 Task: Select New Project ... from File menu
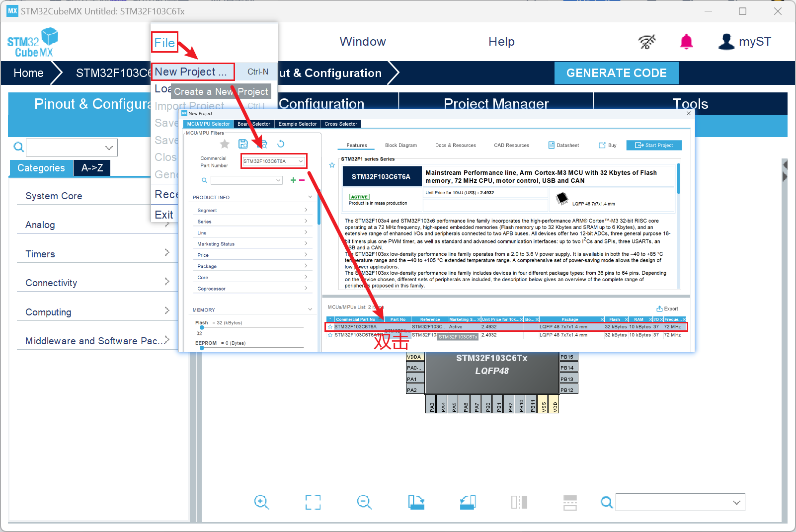193,72
